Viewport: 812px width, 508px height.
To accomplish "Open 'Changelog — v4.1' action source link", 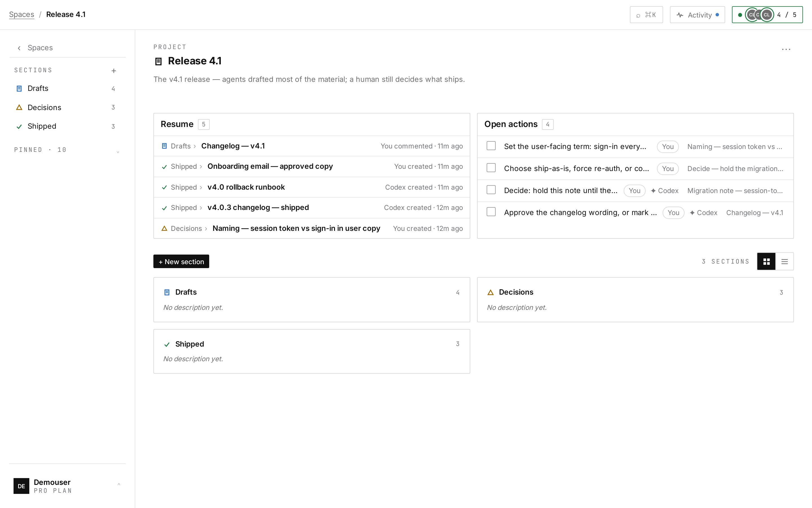I will tap(754, 213).
